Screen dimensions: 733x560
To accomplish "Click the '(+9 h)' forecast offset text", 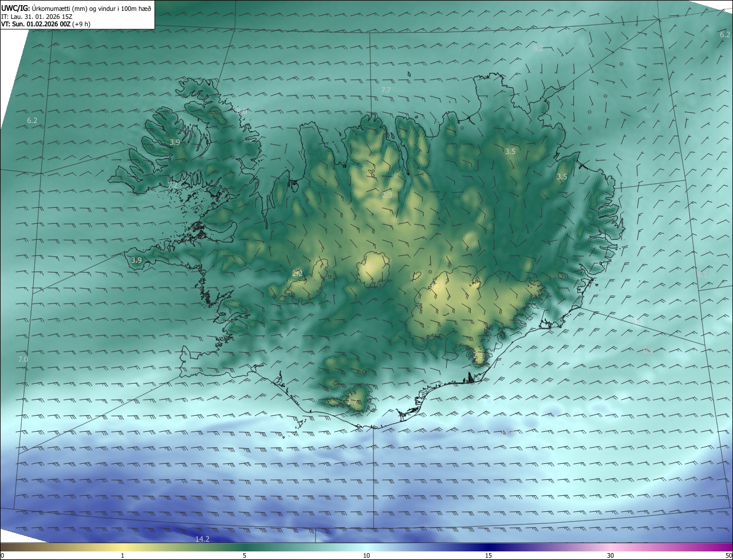I will click(x=81, y=24).
